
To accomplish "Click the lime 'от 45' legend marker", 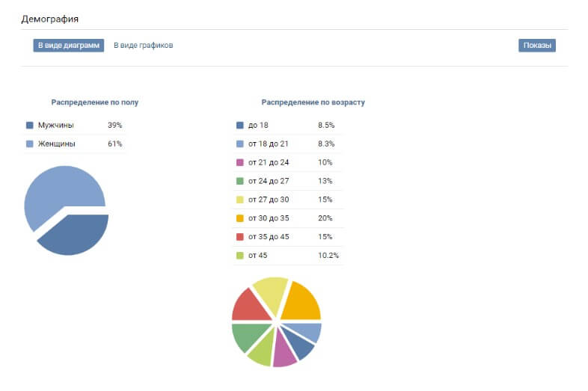I will pyautogui.click(x=240, y=256).
